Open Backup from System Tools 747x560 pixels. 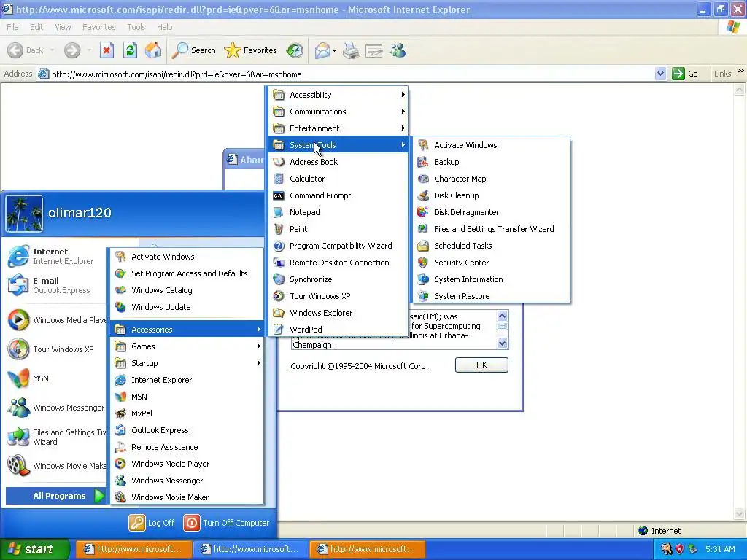point(491,162)
